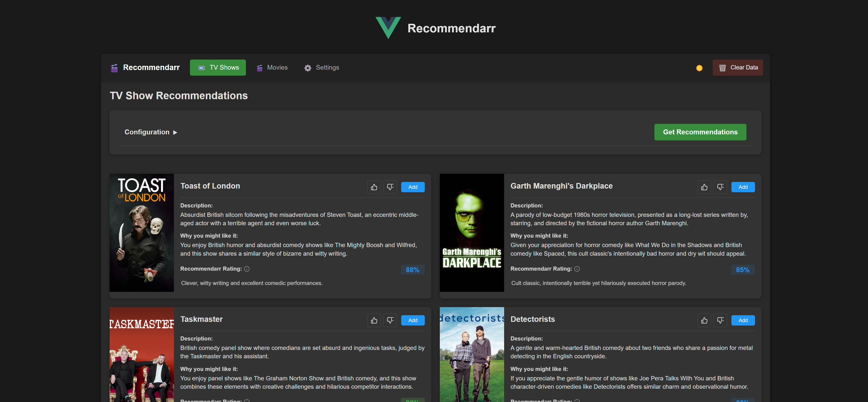The height and width of the screenshot is (402, 868).
Task: Add Toast of London to the library
Action: [x=413, y=187]
